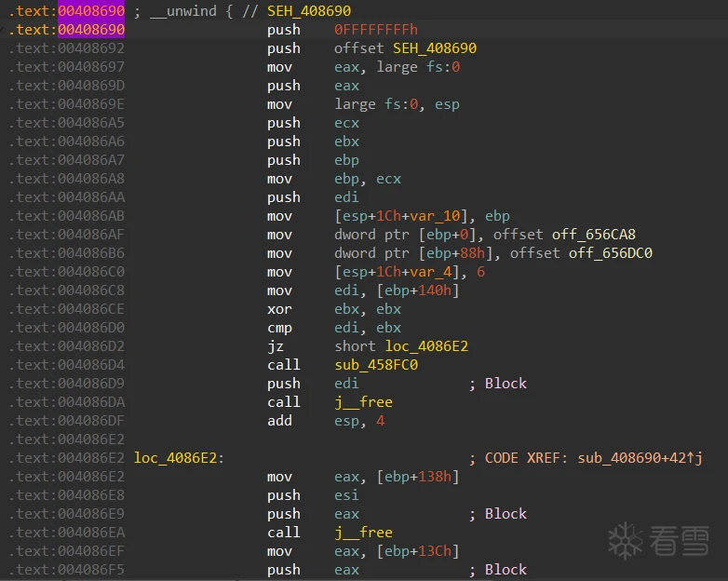Screen dimensions: 728x581
Task: Select 'large fs:0' source operand at 00408697
Action: 418,67
